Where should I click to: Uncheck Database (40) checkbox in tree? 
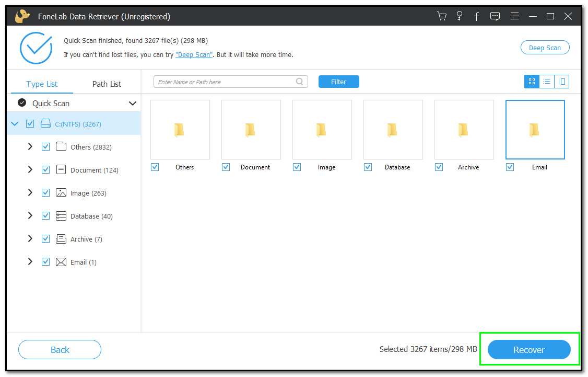[46, 216]
